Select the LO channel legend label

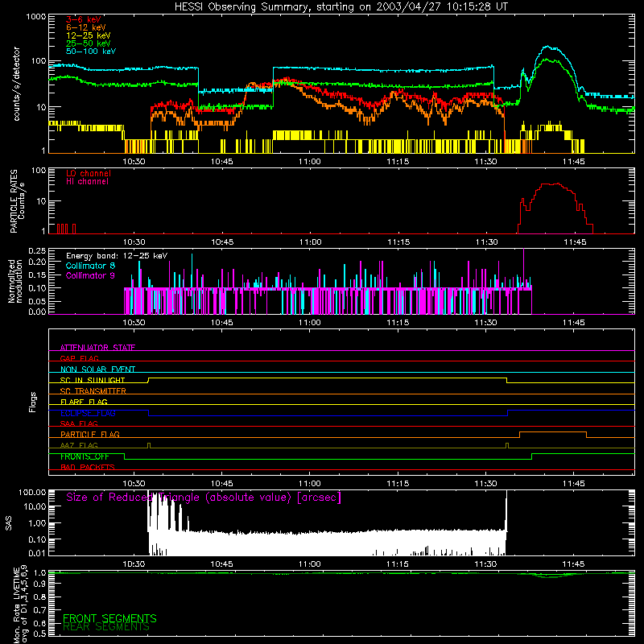pyautogui.click(x=89, y=173)
